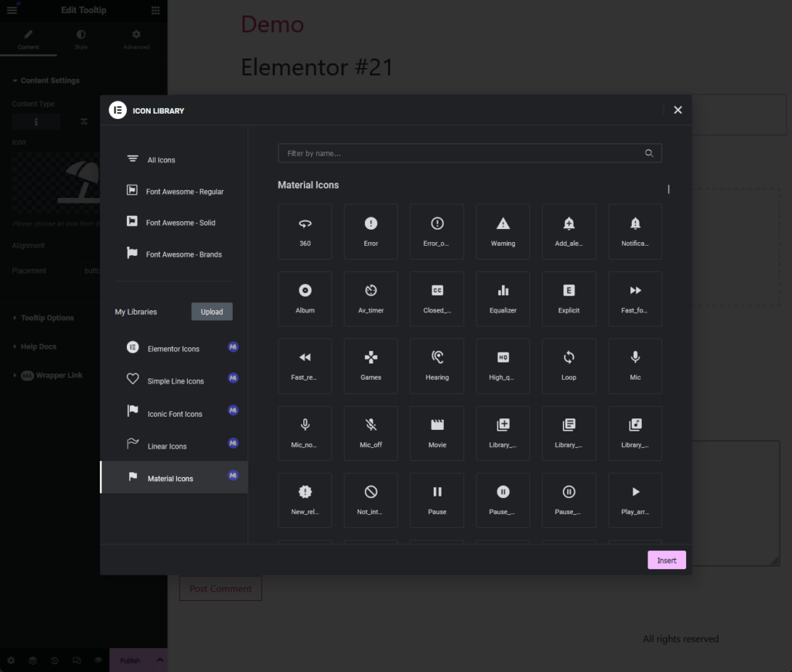Expand Help Docs section
Viewport: 792px width, 672px height.
[x=39, y=346]
